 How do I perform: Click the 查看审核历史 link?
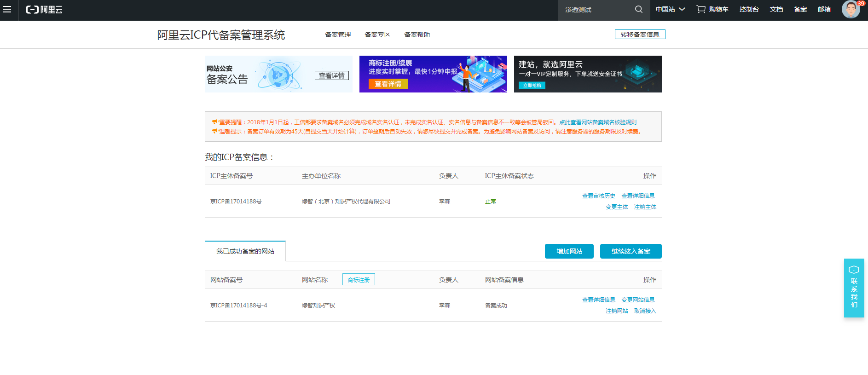click(599, 196)
